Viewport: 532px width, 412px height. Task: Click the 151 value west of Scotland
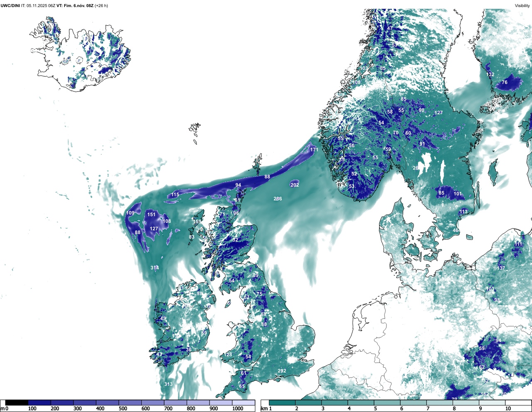pos(151,215)
